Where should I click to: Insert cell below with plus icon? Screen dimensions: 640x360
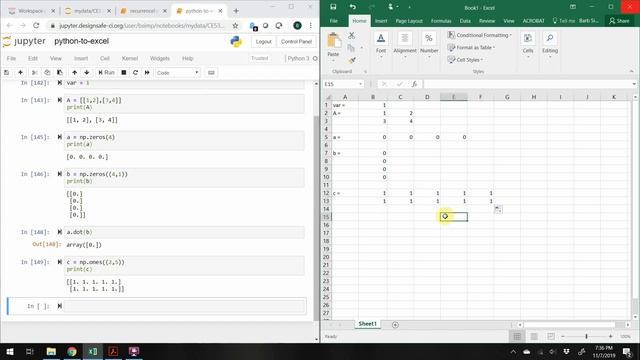[20, 73]
